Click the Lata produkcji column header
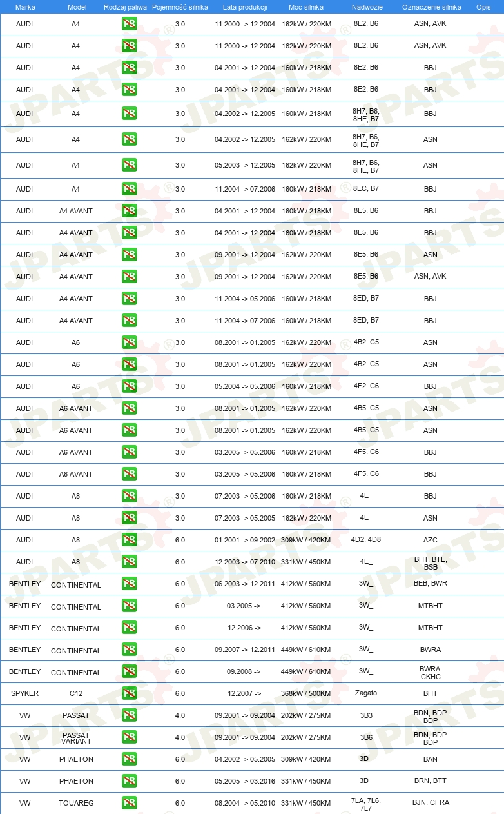The image size is (504, 814). tap(245, 7)
